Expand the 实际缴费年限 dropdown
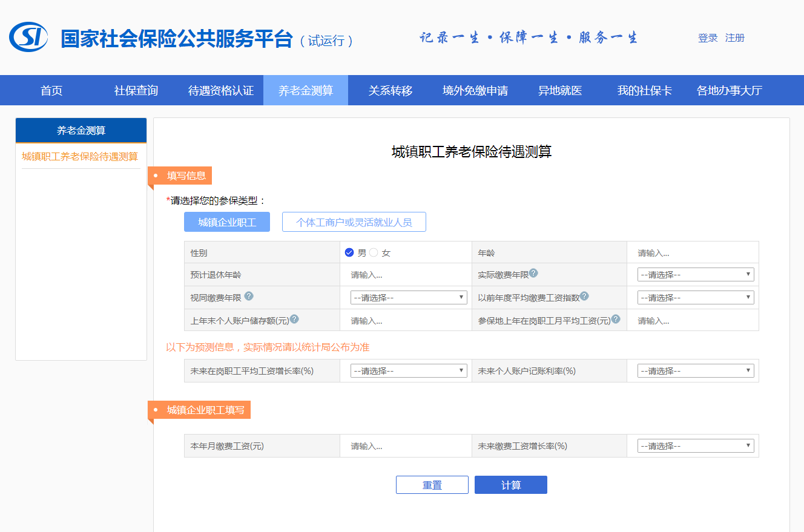Screen dimensions: 804x532 tap(696, 275)
